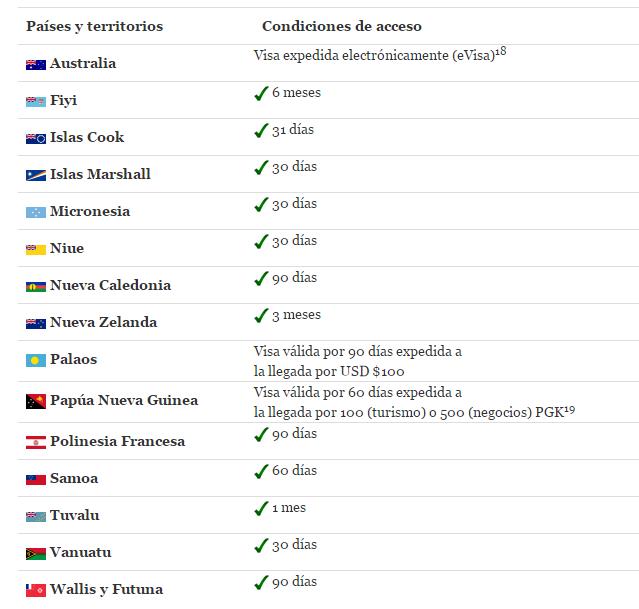The image size is (639, 609).
Task: Open the Nueva Zelanda country link
Action: click(x=103, y=322)
